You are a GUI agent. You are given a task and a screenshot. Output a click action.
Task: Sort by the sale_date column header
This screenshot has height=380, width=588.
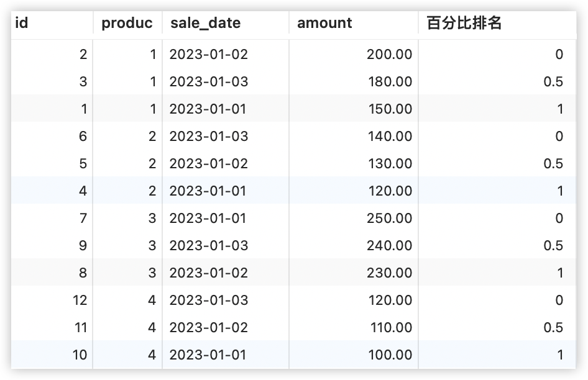226,23
